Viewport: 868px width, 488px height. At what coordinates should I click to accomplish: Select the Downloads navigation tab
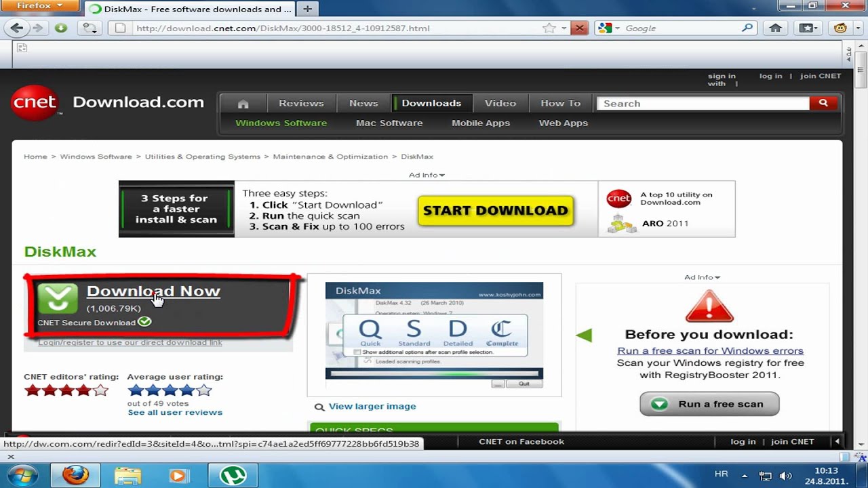pyautogui.click(x=431, y=103)
